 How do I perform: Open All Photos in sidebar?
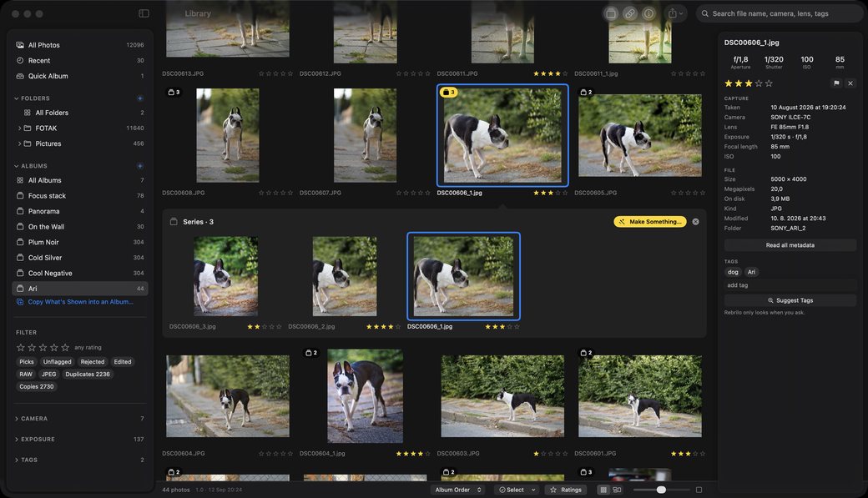click(80, 45)
